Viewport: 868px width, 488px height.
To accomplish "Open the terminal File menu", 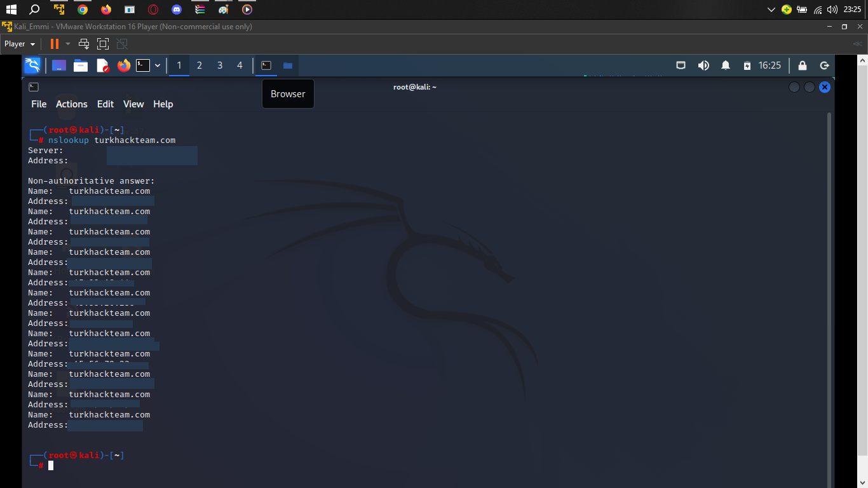I will (x=39, y=104).
